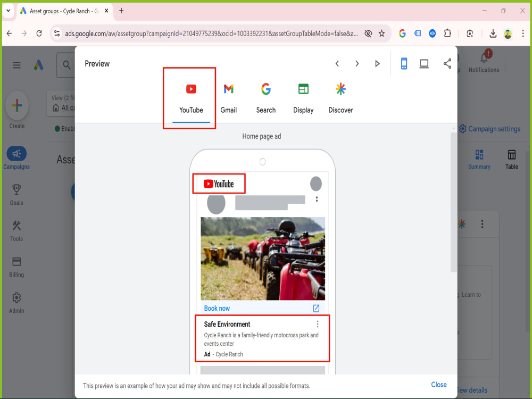Image resolution: width=532 pixels, height=399 pixels.
Task: Switch to desktop laptop preview
Action: coord(424,63)
